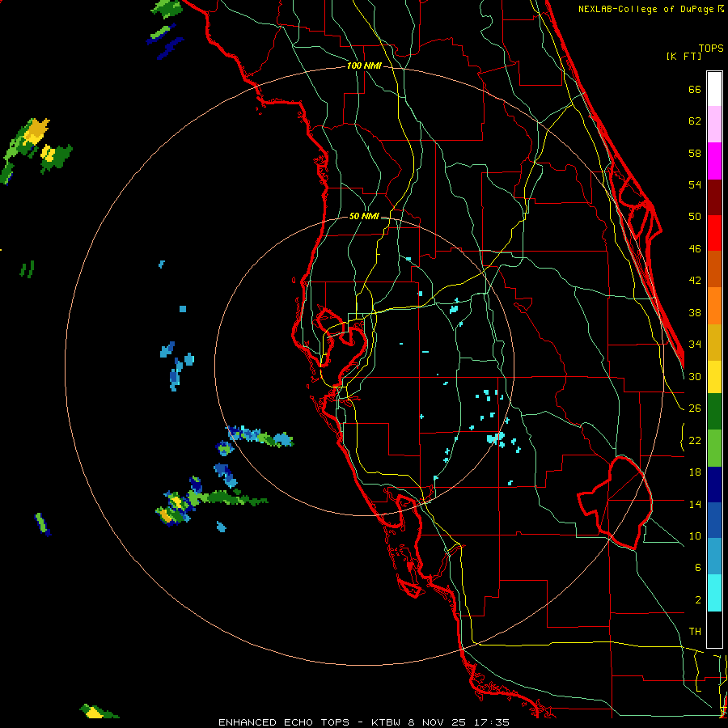Click the "22" legend value
Image resolution: width=728 pixels, height=728 pixels.
pyautogui.click(x=695, y=440)
